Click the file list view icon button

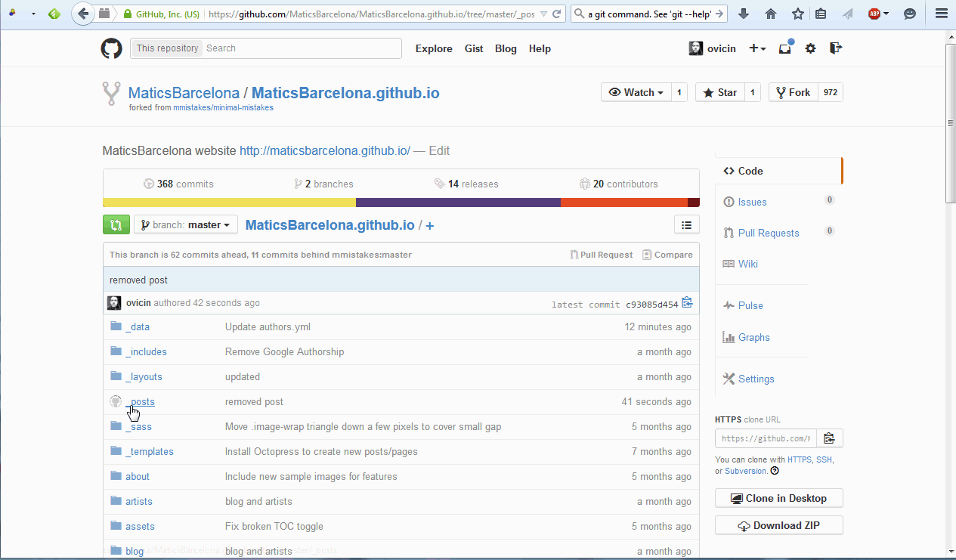coord(686,224)
